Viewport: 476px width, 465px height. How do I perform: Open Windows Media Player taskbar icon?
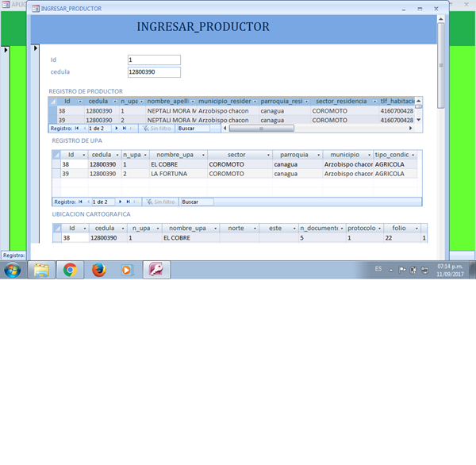pos(127,270)
